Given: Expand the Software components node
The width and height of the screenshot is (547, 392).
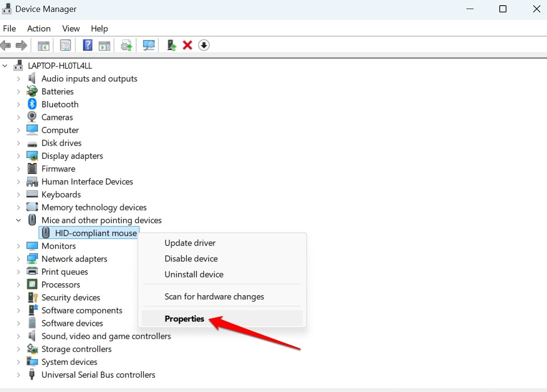Looking at the screenshot, I should click(x=19, y=310).
